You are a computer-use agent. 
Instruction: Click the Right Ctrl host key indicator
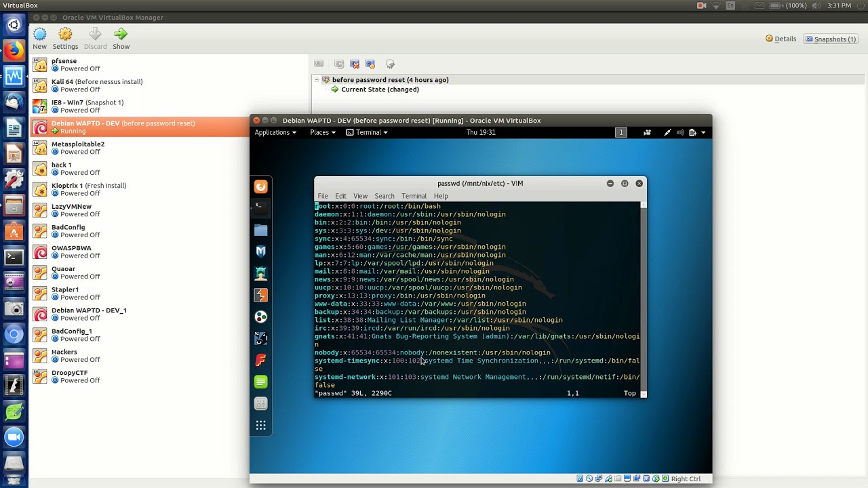point(685,479)
